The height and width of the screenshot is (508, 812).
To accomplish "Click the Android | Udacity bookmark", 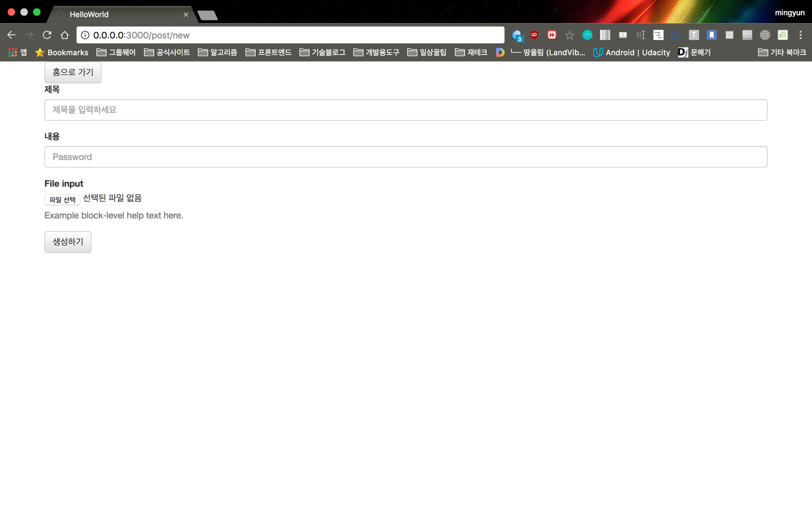I will tap(632, 52).
